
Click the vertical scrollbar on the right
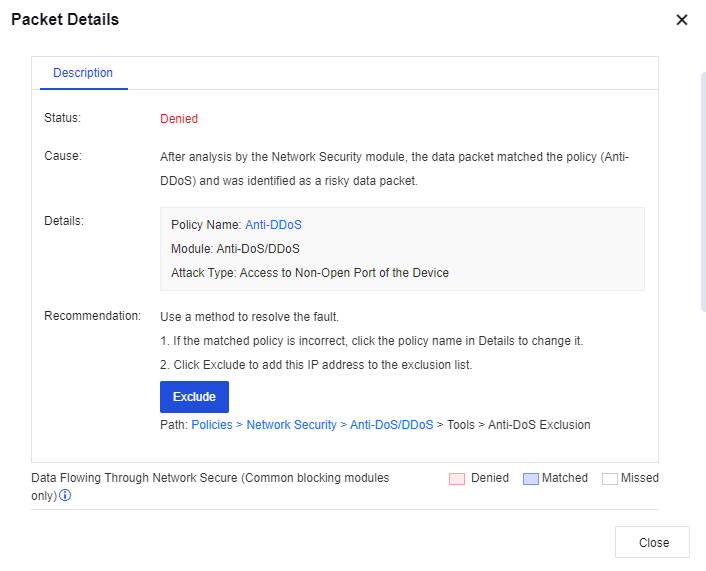coord(703,190)
